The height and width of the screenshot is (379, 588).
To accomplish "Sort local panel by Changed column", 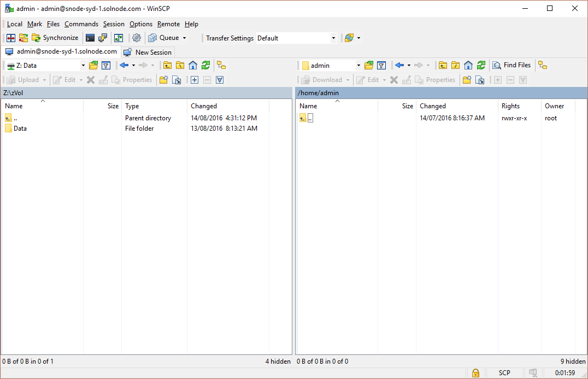I will tap(228, 106).
